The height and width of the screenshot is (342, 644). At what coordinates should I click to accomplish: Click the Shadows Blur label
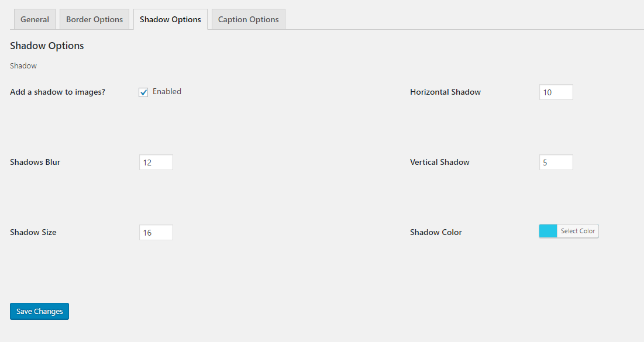(x=35, y=163)
